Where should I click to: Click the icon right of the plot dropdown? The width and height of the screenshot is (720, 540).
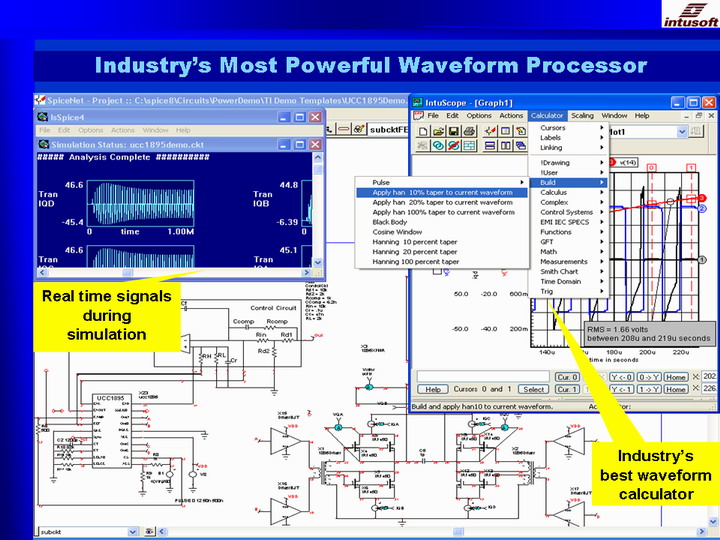696,132
